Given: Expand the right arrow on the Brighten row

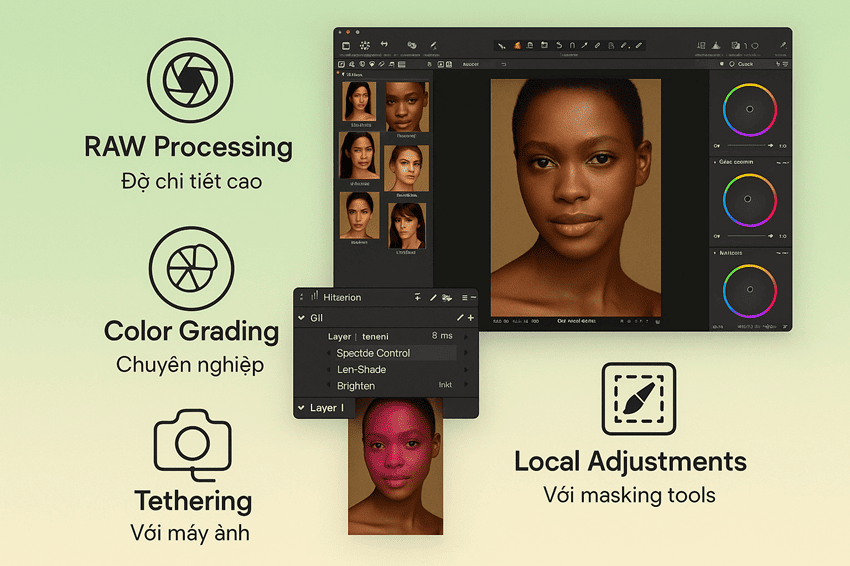Looking at the screenshot, I should pos(466,385).
